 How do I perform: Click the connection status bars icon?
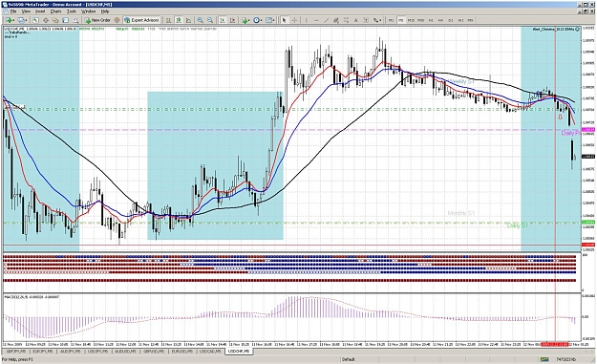pyautogui.click(x=544, y=359)
